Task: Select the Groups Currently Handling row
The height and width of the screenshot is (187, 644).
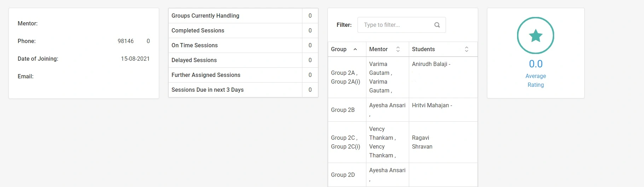Action: [243, 16]
